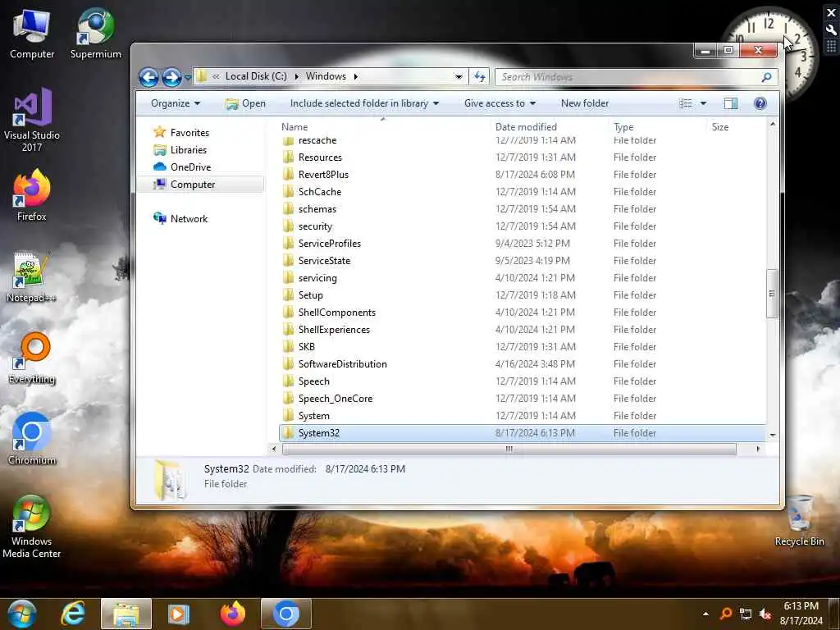Open the Organize menu
The width and height of the screenshot is (840, 630).
[176, 103]
